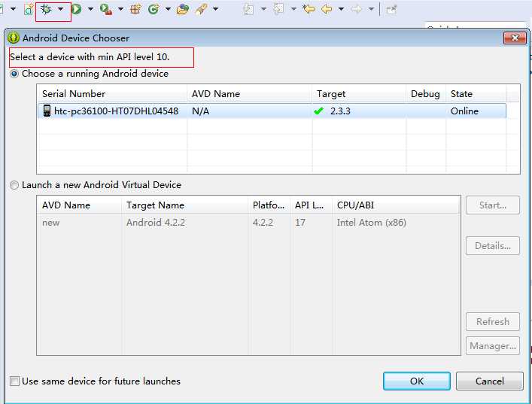This screenshot has width=532, height=404.
Task: Click the Open Type folder icon
Action: tap(183, 9)
